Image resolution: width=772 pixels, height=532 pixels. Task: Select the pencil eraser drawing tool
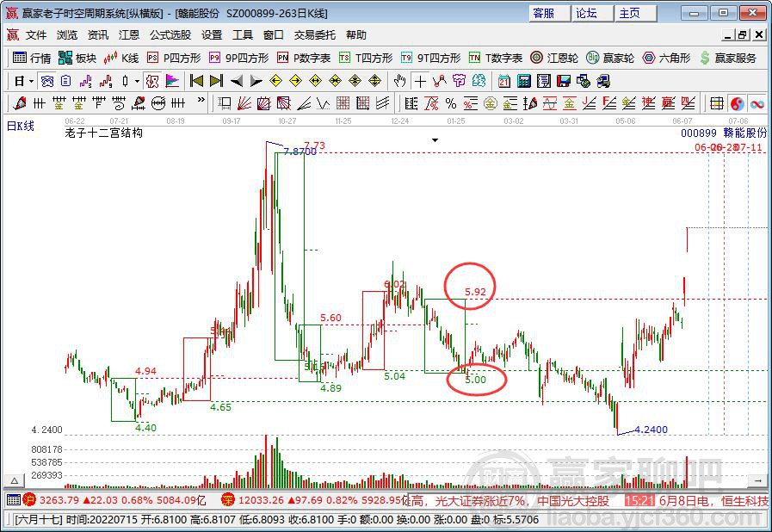click(20, 103)
